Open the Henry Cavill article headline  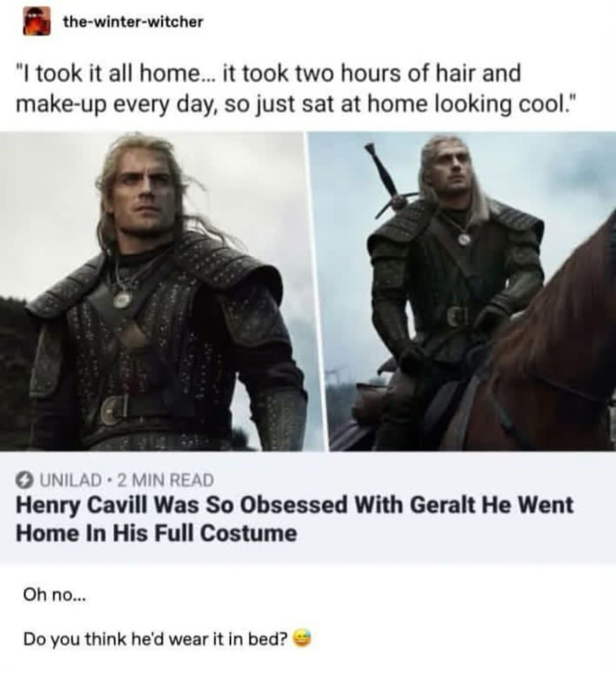294,505
